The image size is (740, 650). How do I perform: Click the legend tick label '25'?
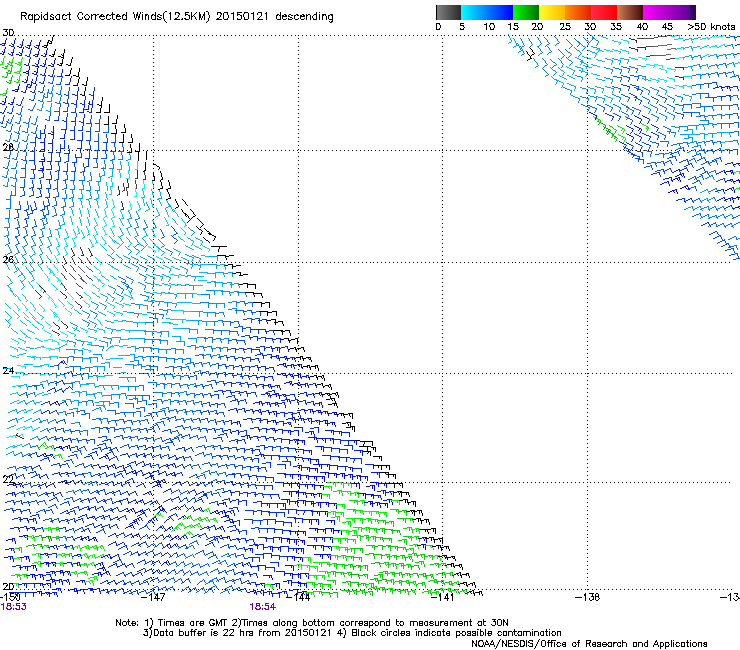[565, 27]
